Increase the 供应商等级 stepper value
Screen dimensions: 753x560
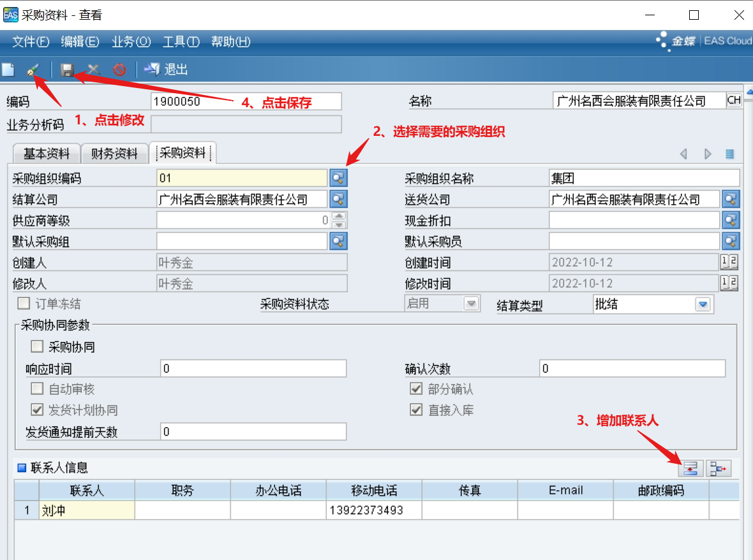click(339, 217)
